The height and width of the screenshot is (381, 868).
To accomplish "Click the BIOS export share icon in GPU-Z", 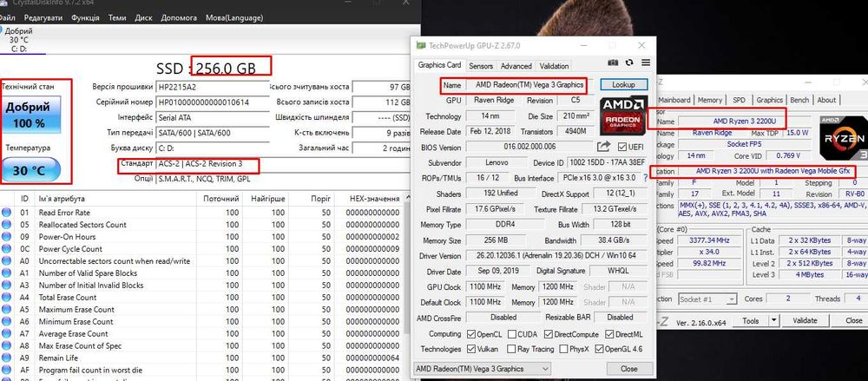I will (x=603, y=147).
